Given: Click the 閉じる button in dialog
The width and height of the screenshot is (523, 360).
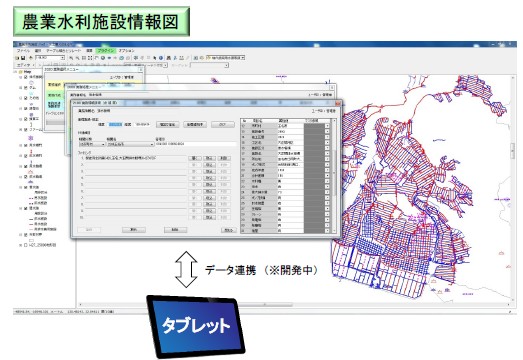Looking at the screenshot, I should tap(229, 230).
